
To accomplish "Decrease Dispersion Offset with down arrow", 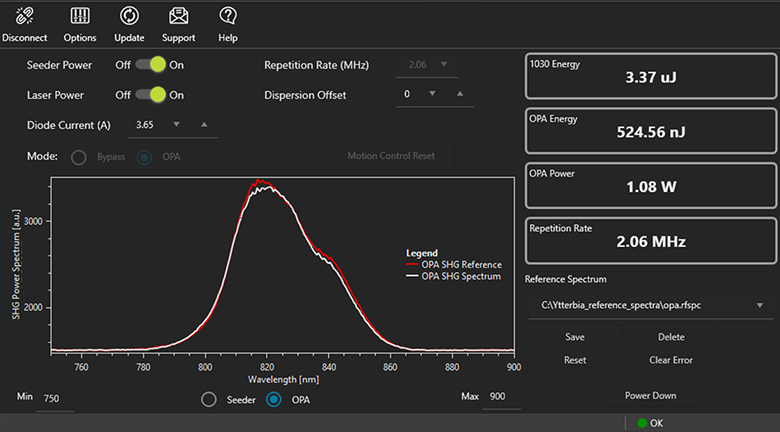I will [x=432, y=95].
